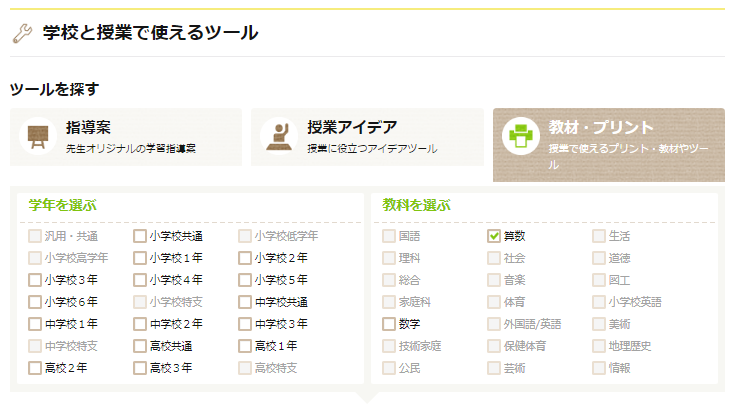This screenshot has height=409, width=739.
Task: Click the printer icon for 教材・プリント
Action: pos(519,136)
